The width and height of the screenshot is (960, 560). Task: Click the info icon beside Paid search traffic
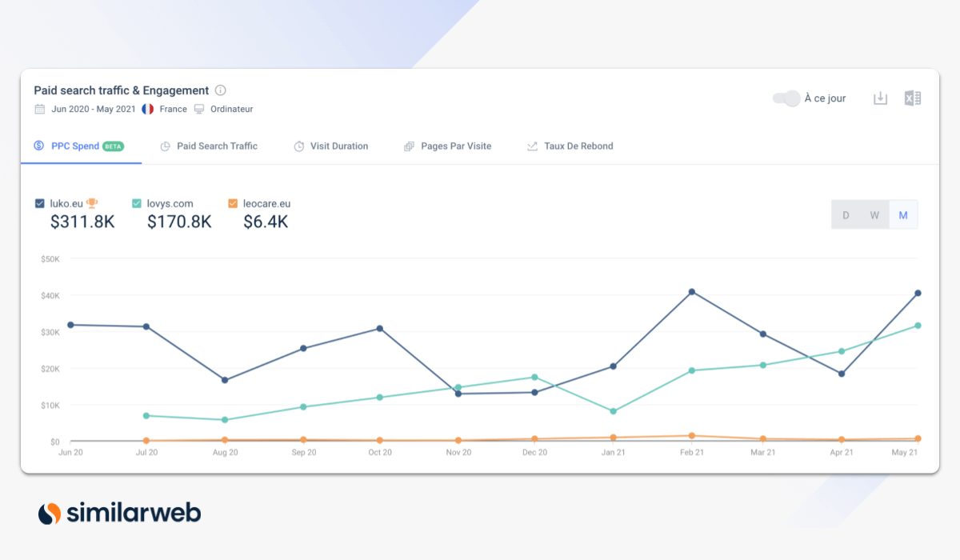(220, 90)
